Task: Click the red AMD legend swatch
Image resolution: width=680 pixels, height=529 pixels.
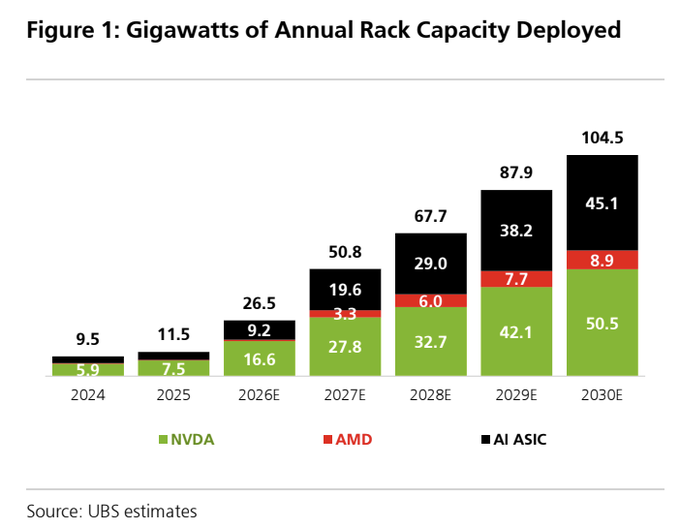Action: coord(327,440)
